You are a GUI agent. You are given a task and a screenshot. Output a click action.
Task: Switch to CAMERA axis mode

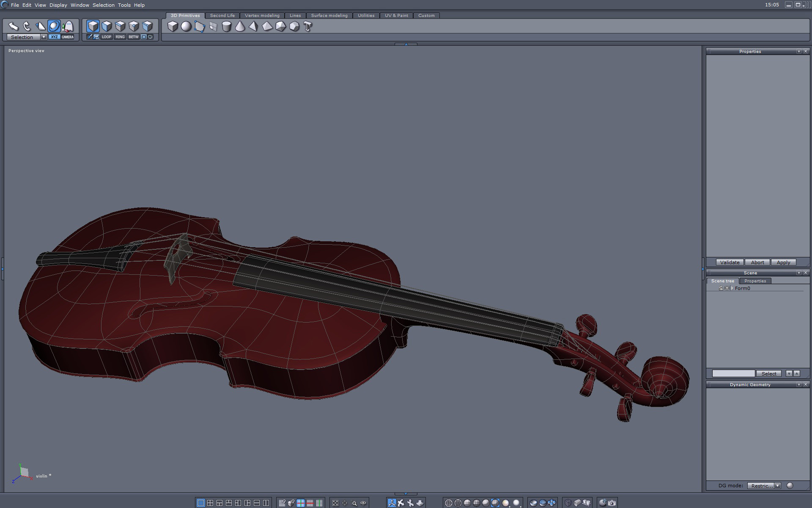[x=68, y=37]
